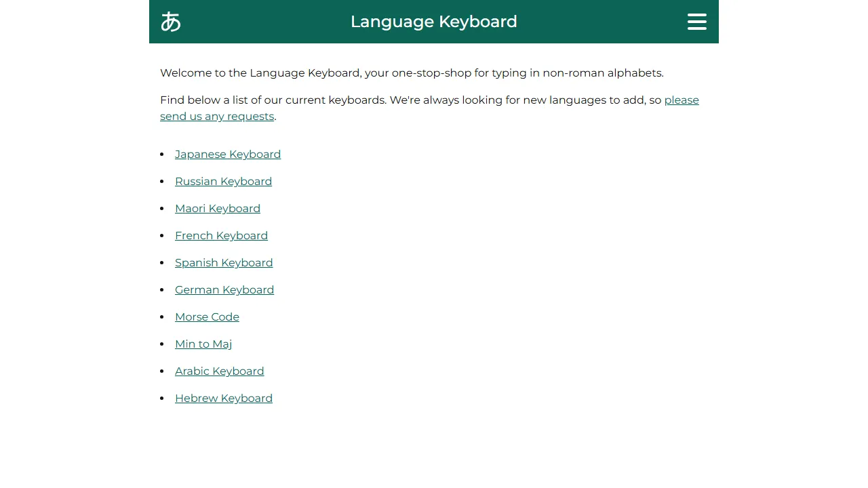Viewport: 868px width, 488px height.
Task: Click the bullet beside Japanese Keyboard
Action: pos(162,152)
